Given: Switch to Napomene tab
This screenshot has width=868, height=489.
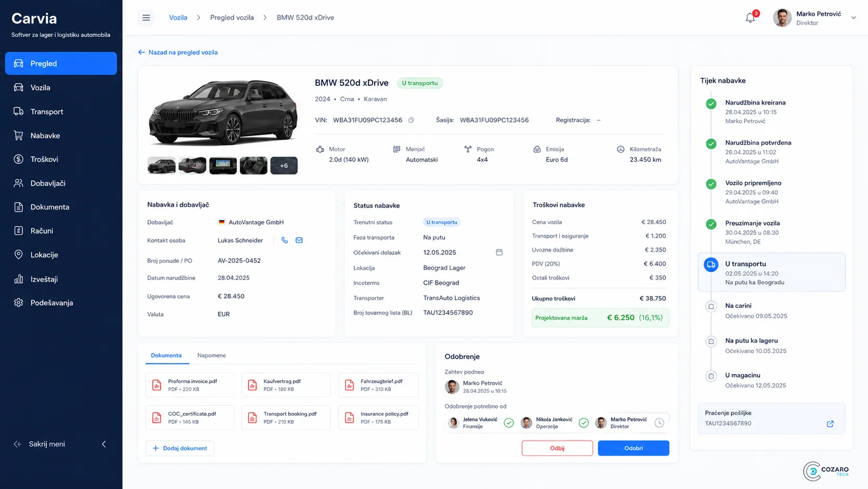Looking at the screenshot, I should 211,355.
